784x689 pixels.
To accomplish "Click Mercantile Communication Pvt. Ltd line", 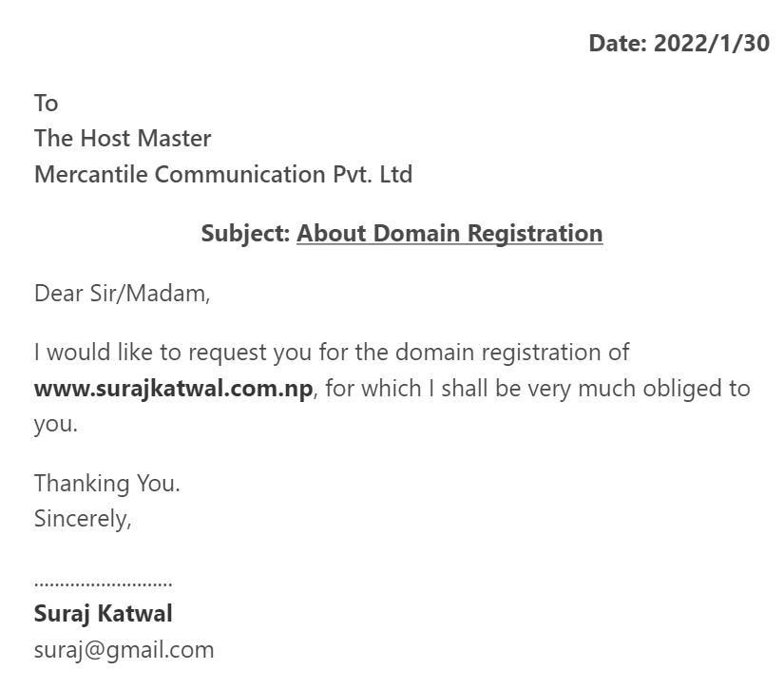I will (x=223, y=175).
